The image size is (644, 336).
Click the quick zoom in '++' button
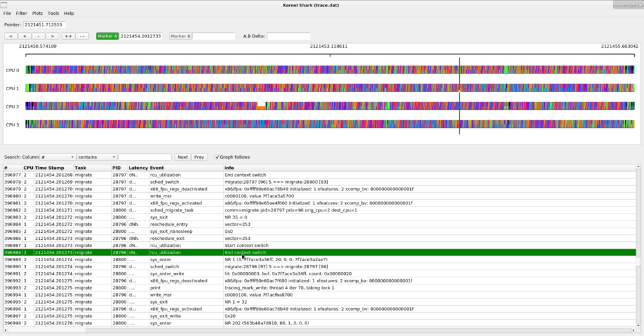coord(68,36)
